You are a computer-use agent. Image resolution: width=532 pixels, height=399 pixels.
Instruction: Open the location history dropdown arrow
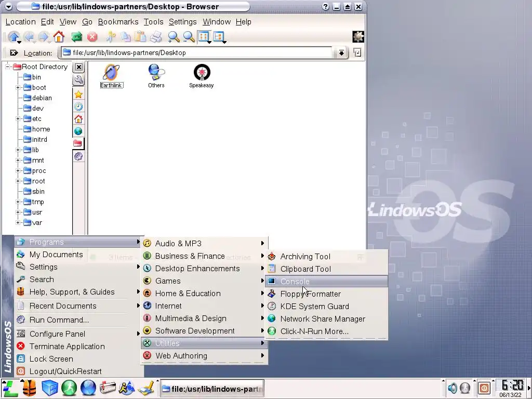[x=341, y=52]
